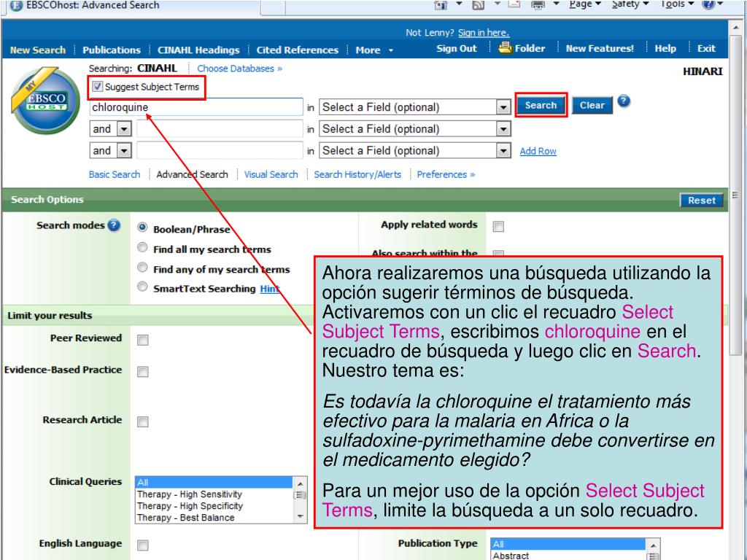Screen dimensions: 747x560
Task: Open the Folder icon in the top bar
Action: 505,47
